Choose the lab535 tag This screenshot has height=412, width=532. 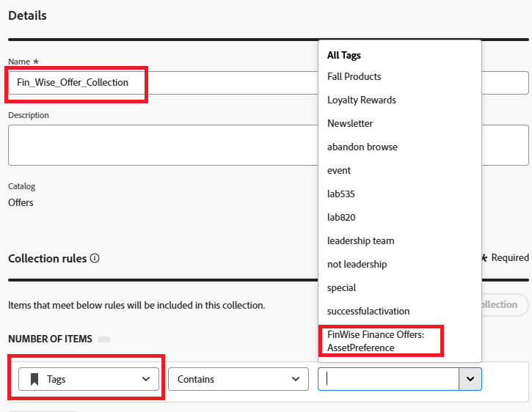[341, 194]
